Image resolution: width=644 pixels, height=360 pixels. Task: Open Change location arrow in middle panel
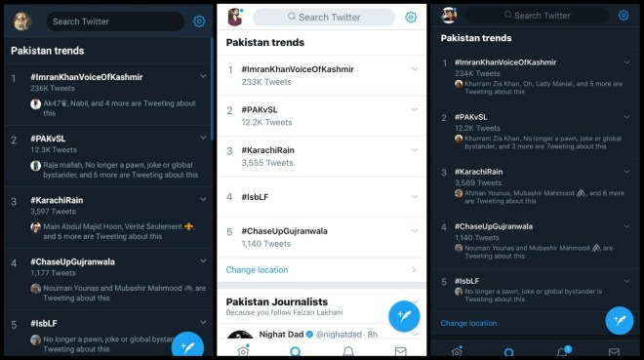click(414, 269)
